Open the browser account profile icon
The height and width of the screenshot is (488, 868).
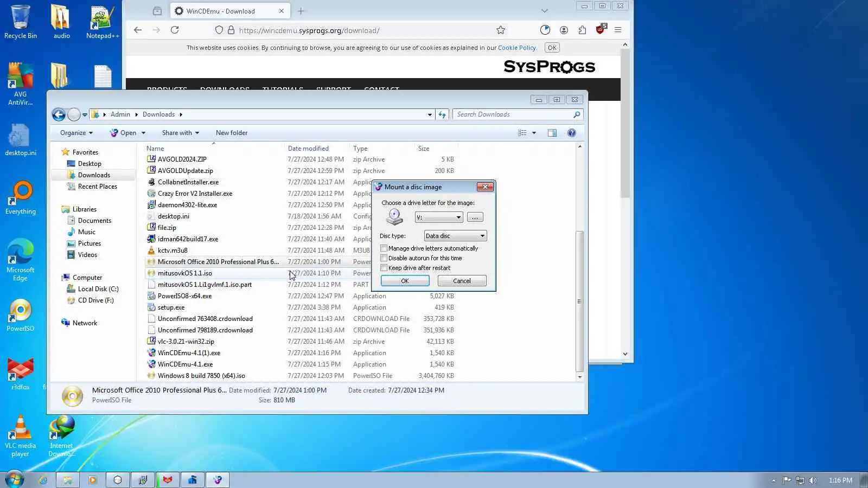click(x=564, y=30)
